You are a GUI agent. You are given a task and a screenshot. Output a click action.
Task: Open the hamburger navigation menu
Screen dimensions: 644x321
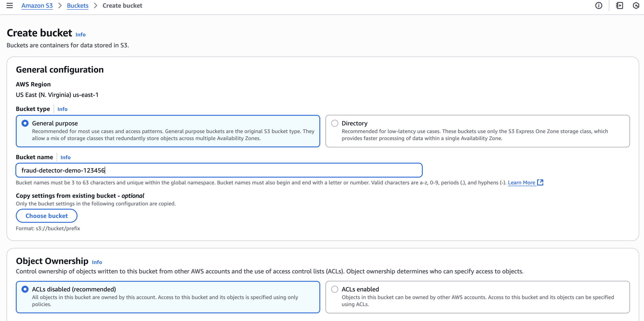pyautogui.click(x=10, y=5)
